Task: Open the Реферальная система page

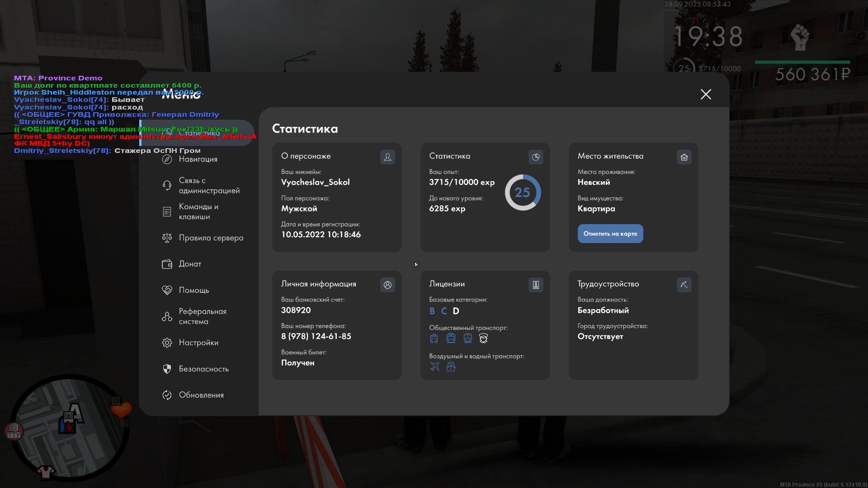Action: (x=202, y=317)
